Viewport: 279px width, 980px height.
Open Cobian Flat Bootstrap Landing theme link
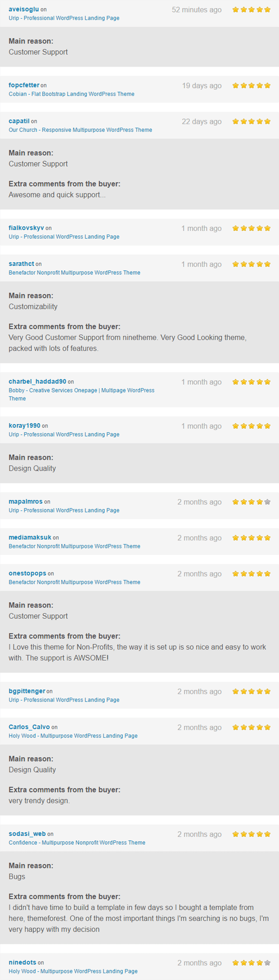pos(72,94)
